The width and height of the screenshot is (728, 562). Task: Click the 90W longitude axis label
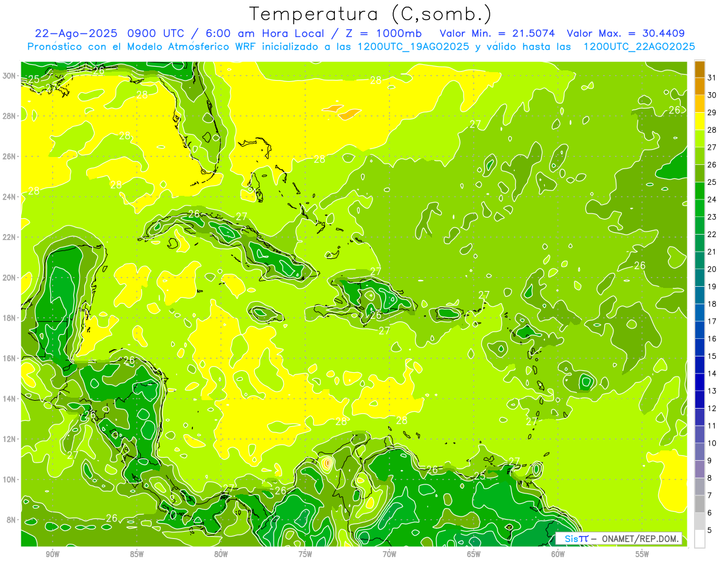(52, 554)
